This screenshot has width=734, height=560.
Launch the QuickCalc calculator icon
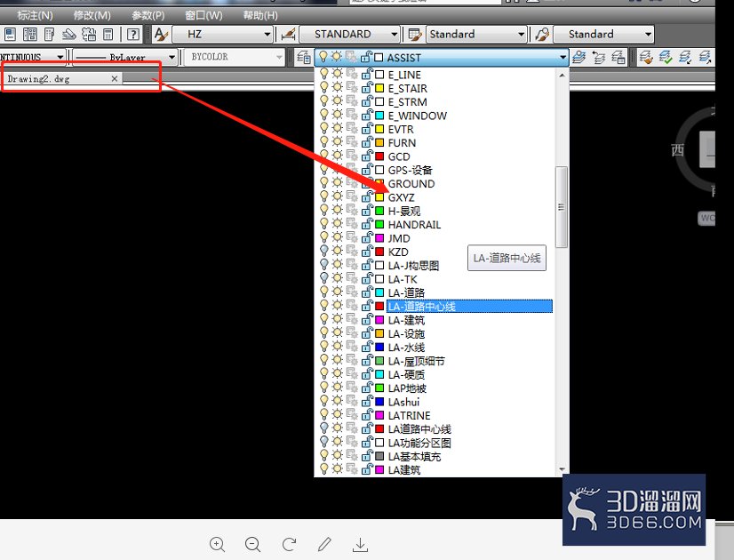pos(108,34)
